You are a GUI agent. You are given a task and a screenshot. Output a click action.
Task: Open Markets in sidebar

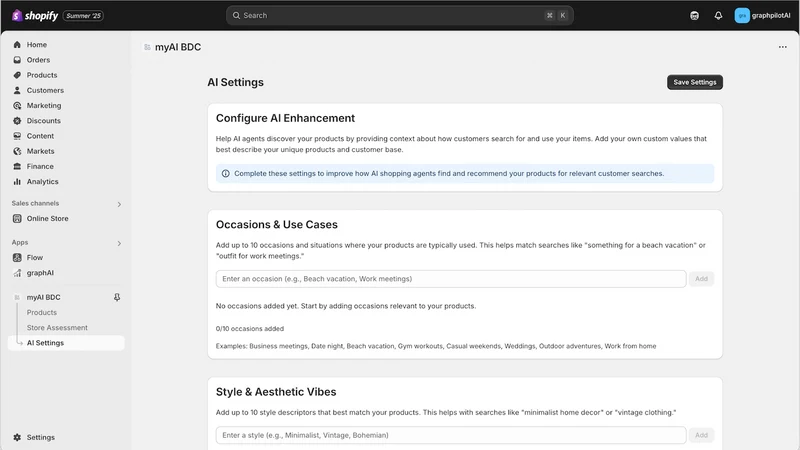[x=40, y=151]
